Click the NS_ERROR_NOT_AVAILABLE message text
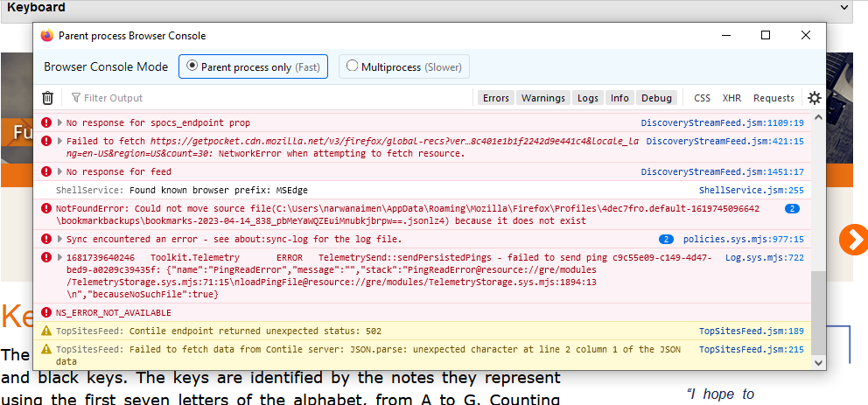The image size is (868, 405). click(114, 312)
